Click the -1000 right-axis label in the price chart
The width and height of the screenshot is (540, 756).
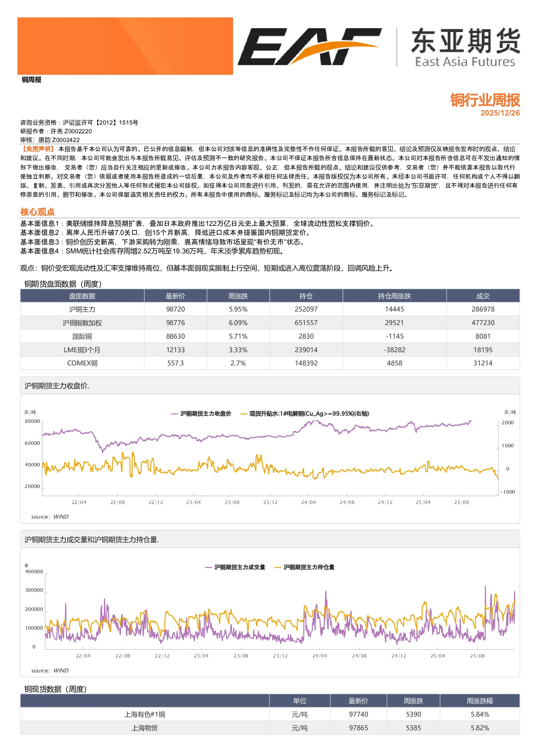coord(508,492)
